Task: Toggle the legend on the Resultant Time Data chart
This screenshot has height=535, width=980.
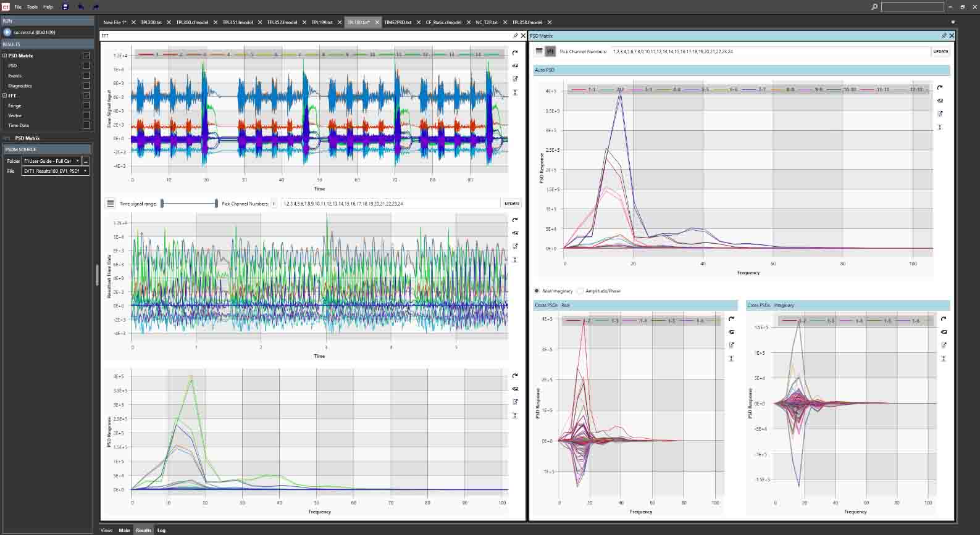Action: [x=515, y=233]
